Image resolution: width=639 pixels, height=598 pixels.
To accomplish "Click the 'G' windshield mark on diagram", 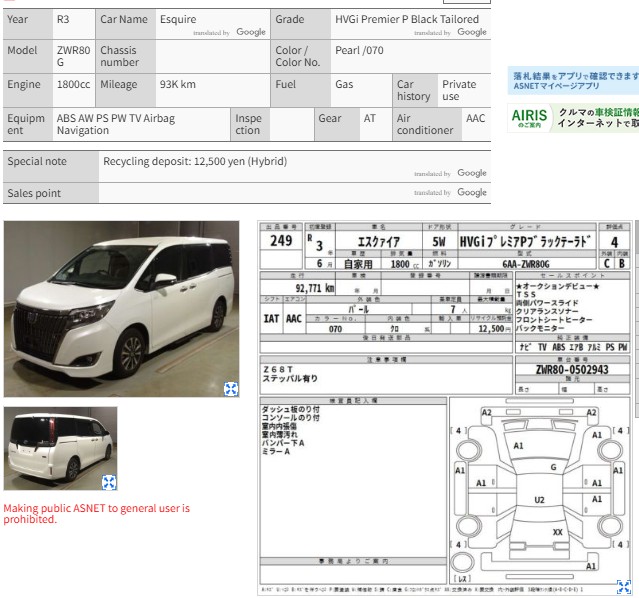I will tap(553, 467).
